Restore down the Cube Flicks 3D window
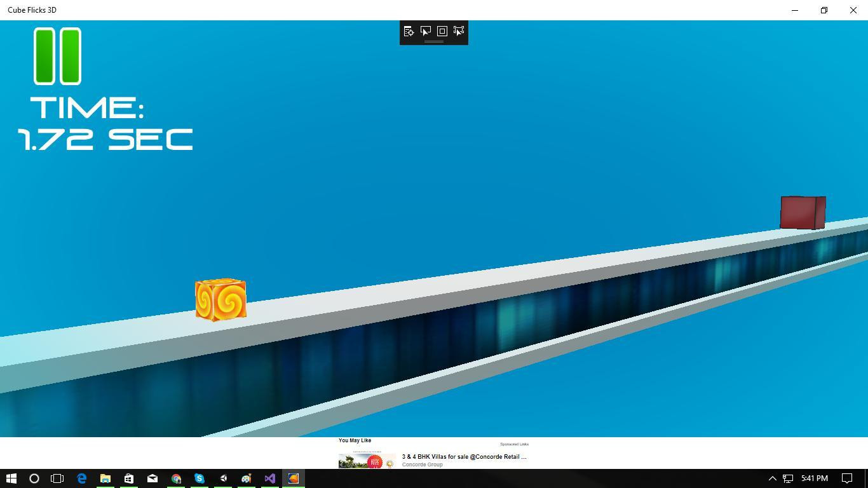 tap(824, 10)
